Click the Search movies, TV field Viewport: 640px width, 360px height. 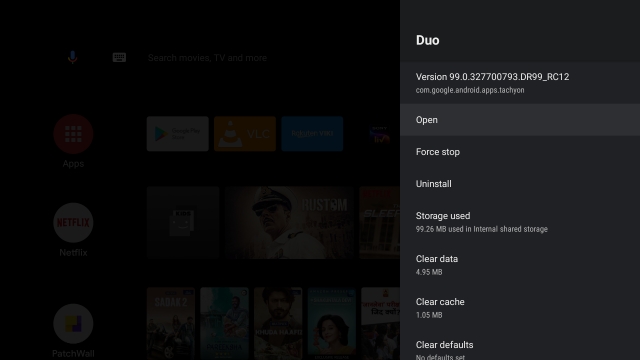tap(207, 58)
